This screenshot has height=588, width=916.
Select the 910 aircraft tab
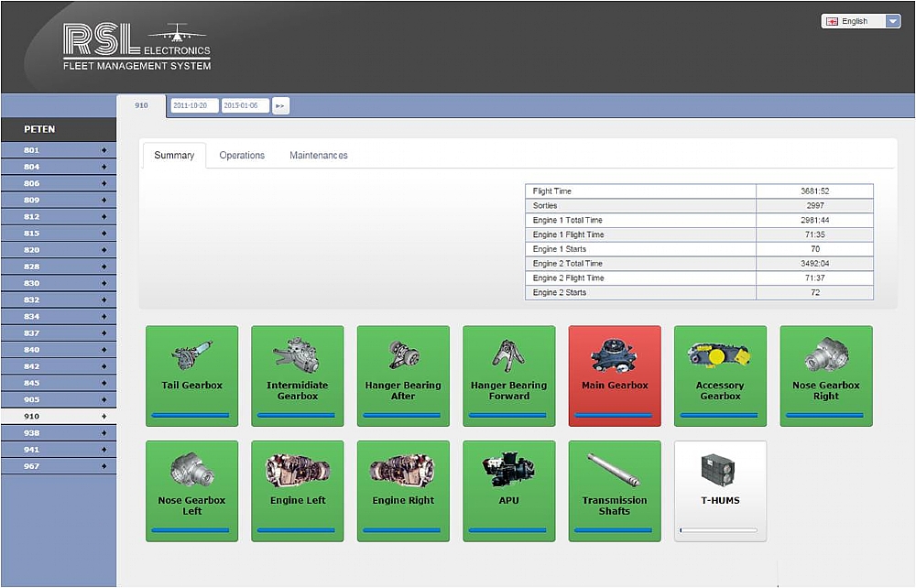(141, 105)
